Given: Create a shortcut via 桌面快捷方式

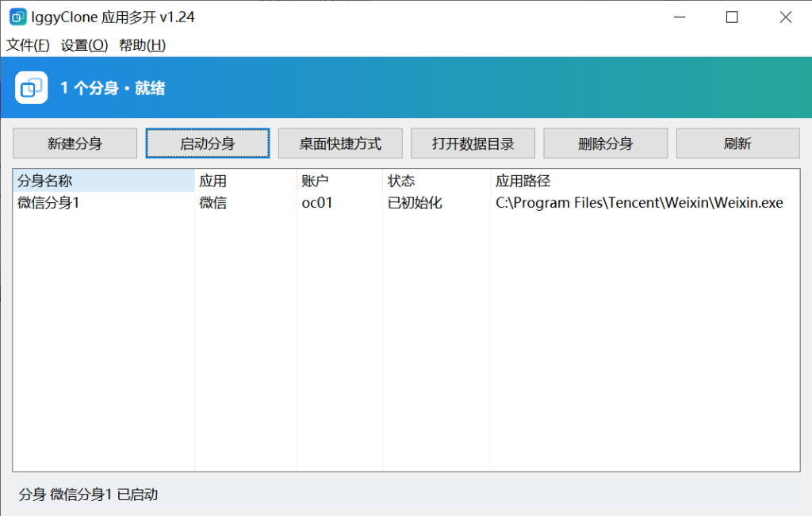Looking at the screenshot, I should point(340,143).
